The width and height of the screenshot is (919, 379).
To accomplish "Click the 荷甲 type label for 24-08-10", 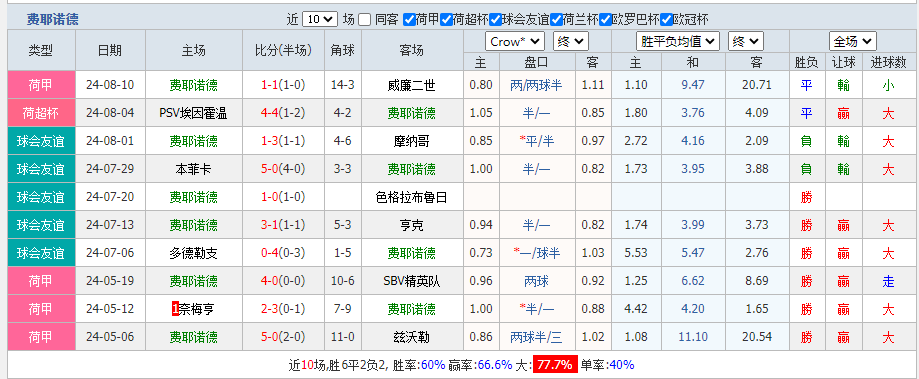I will pos(41,85).
